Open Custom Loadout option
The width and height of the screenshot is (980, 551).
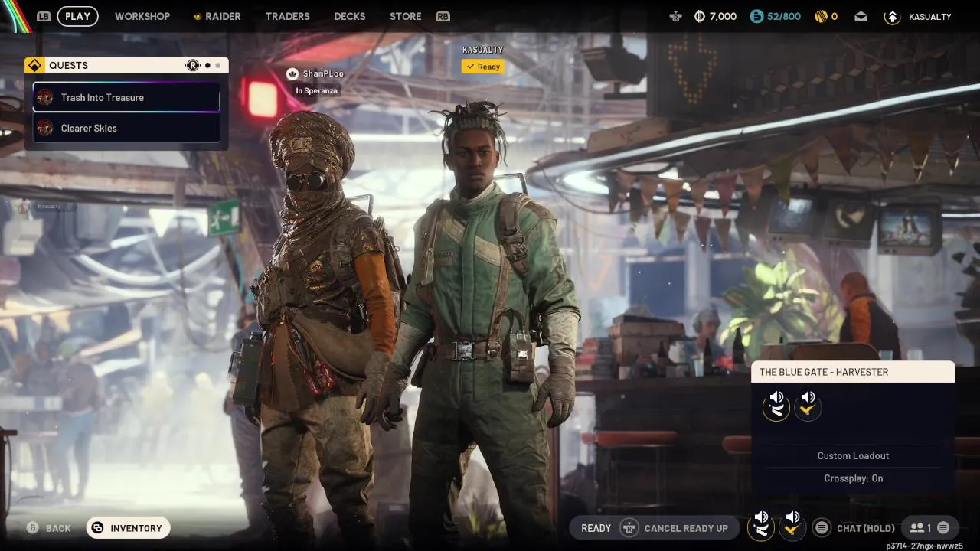point(853,455)
